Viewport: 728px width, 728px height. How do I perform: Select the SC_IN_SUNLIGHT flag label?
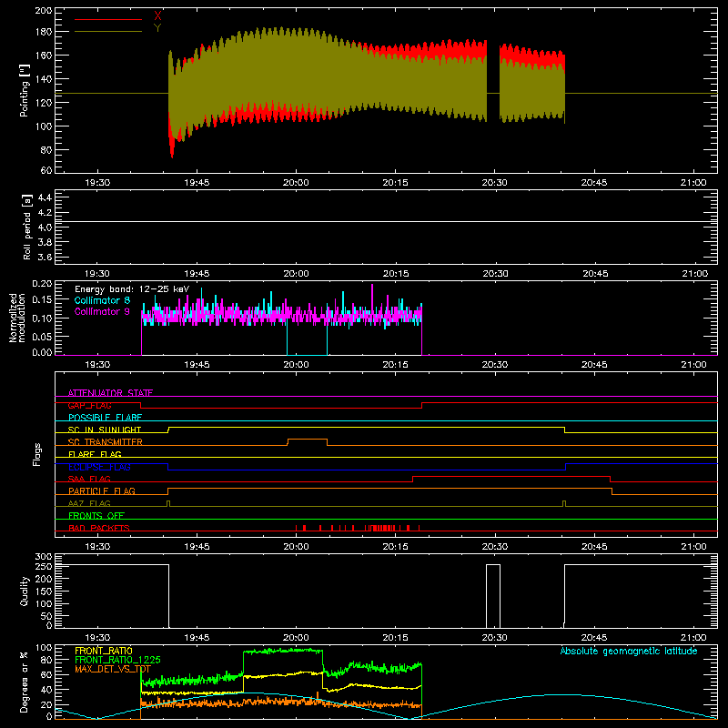[x=105, y=430]
